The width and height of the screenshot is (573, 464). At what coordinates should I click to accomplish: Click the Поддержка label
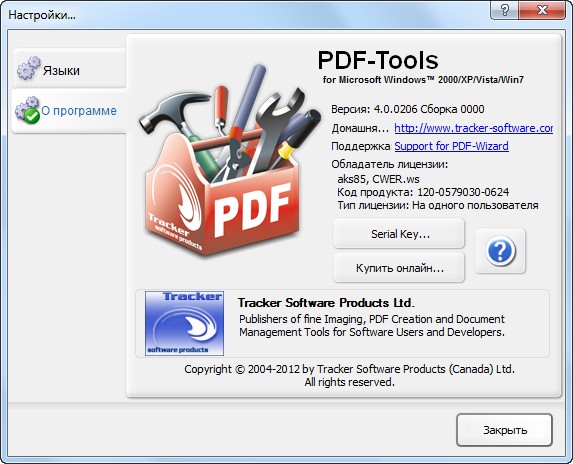(x=361, y=146)
